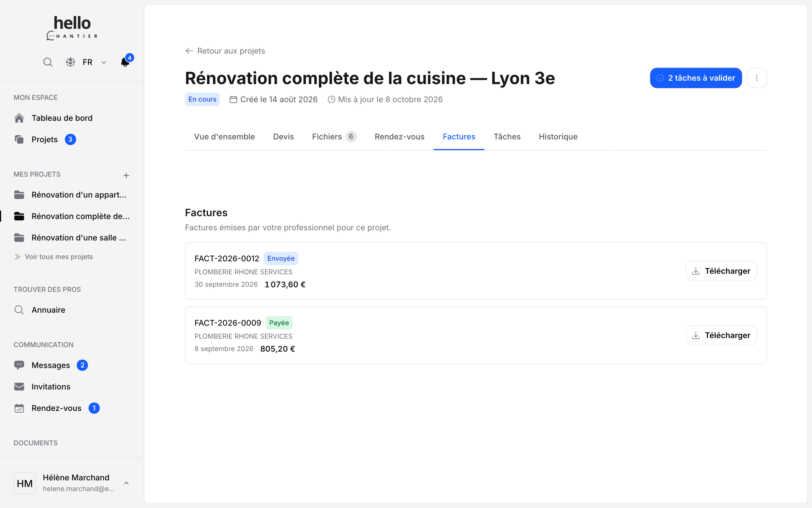Image resolution: width=812 pixels, height=508 pixels.
Task: Open Rénovation complète de... project in sidebar
Action: [x=72, y=216]
